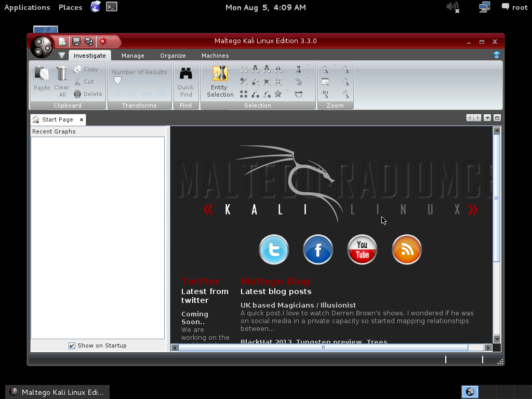Open the dropdown next to the star icon
The height and width of the screenshot is (399, 532).
pyautogui.click(x=288, y=91)
